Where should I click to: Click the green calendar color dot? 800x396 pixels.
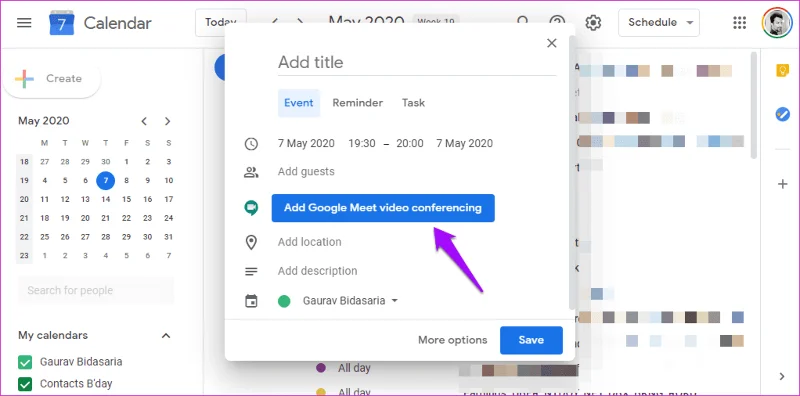pos(284,301)
